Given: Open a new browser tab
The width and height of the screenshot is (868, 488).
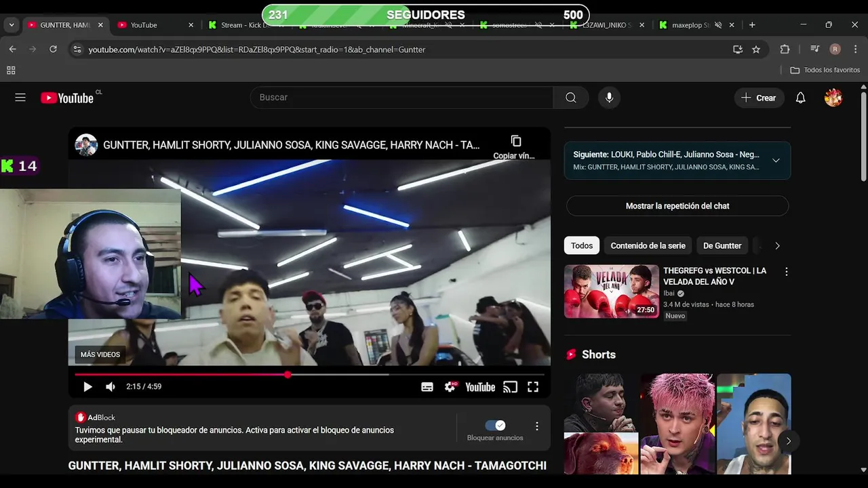Looking at the screenshot, I should click(752, 25).
